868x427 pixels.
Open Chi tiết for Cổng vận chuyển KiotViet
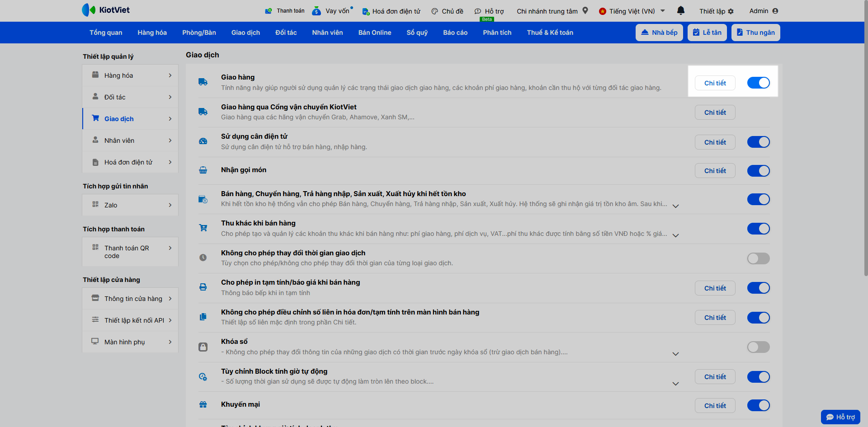[x=715, y=113]
